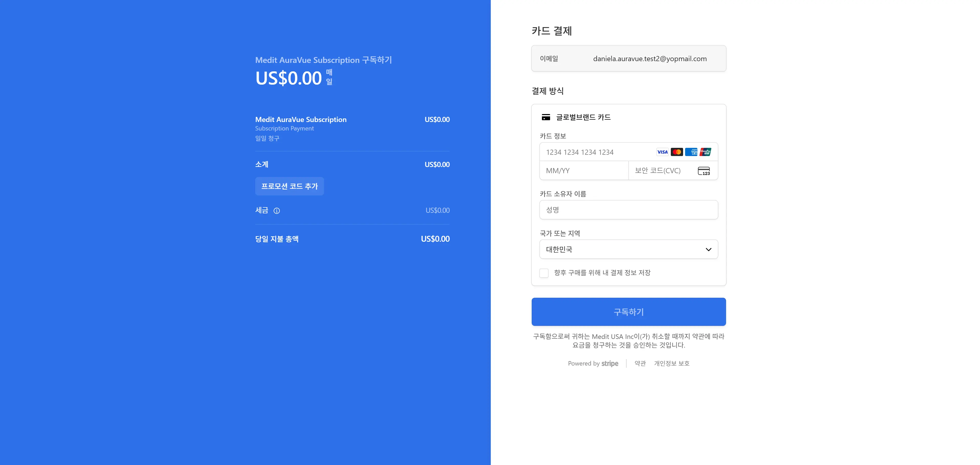Open the 약관 terms link

[x=640, y=363]
